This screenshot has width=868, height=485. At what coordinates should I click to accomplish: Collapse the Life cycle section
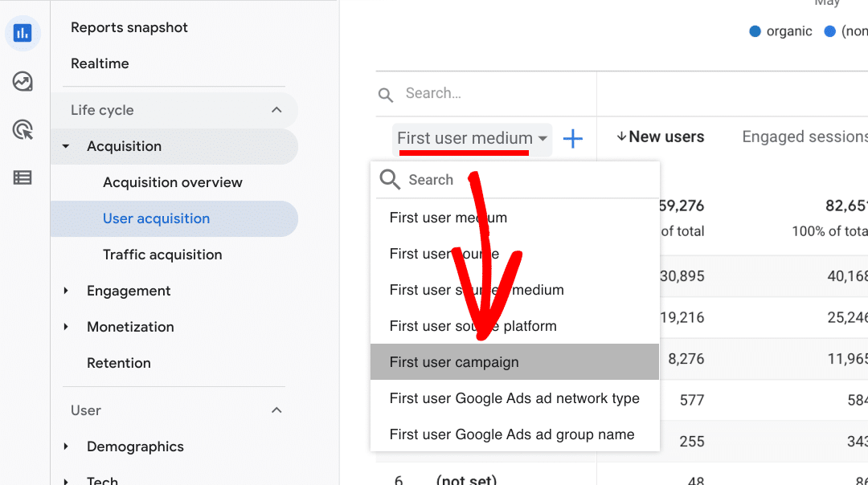pyautogui.click(x=276, y=110)
